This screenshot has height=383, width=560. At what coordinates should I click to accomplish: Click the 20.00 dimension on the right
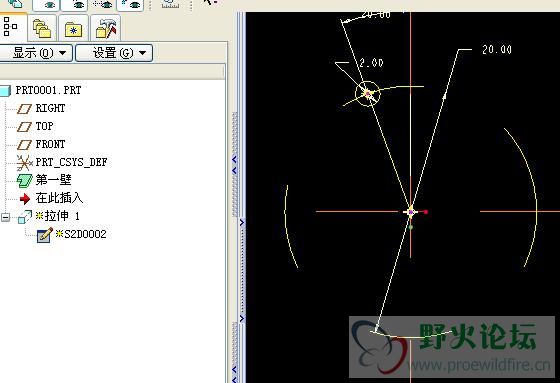(x=497, y=49)
